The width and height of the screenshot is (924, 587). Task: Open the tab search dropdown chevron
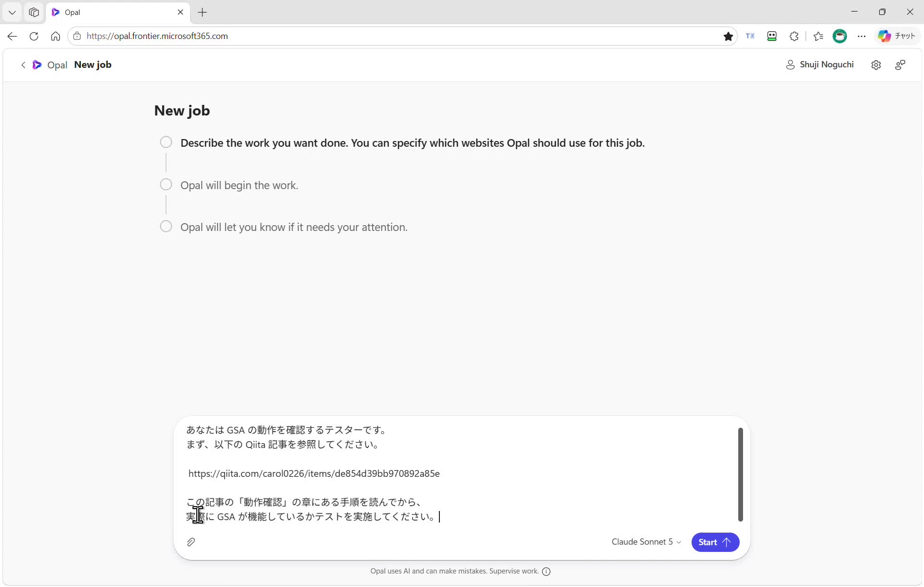[12, 13]
